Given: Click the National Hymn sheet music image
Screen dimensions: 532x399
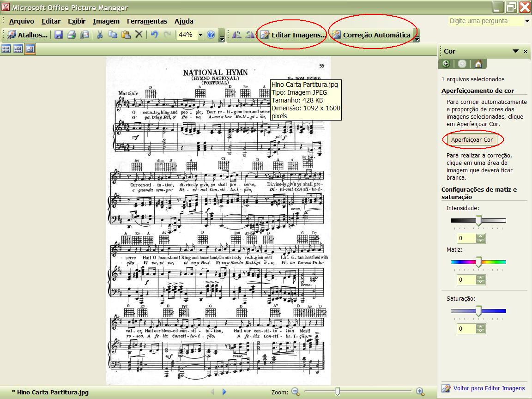Looking at the screenshot, I should pos(218,221).
